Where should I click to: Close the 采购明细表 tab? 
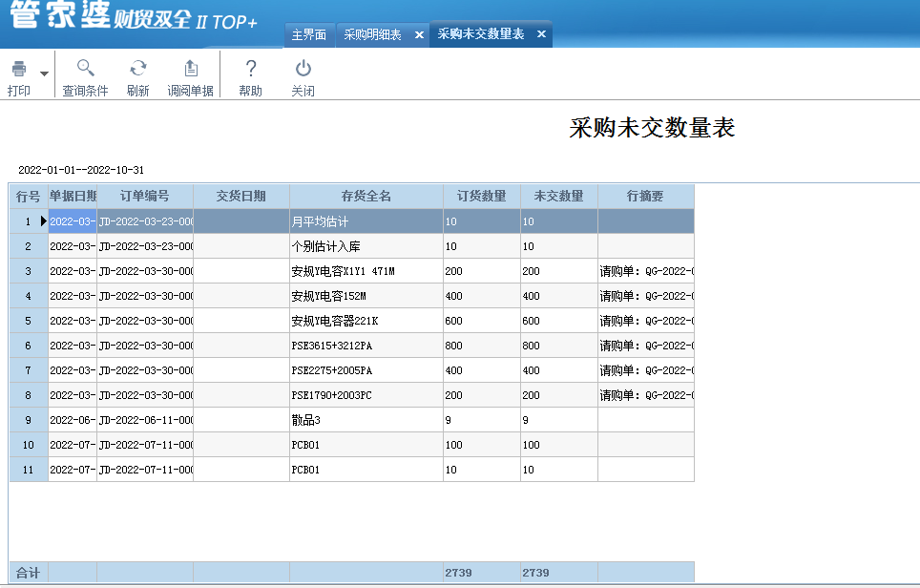coord(419,33)
